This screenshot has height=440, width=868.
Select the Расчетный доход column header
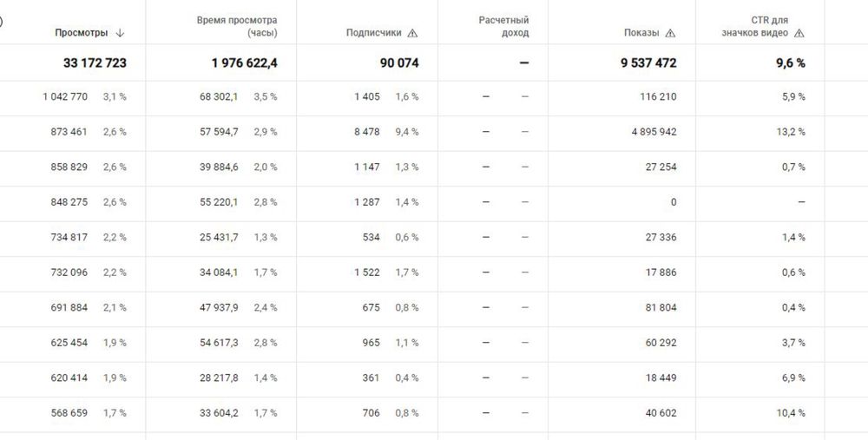click(503, 26)
